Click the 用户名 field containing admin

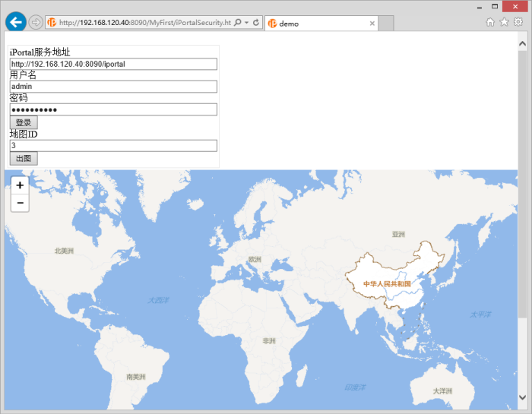pos(113,87)
